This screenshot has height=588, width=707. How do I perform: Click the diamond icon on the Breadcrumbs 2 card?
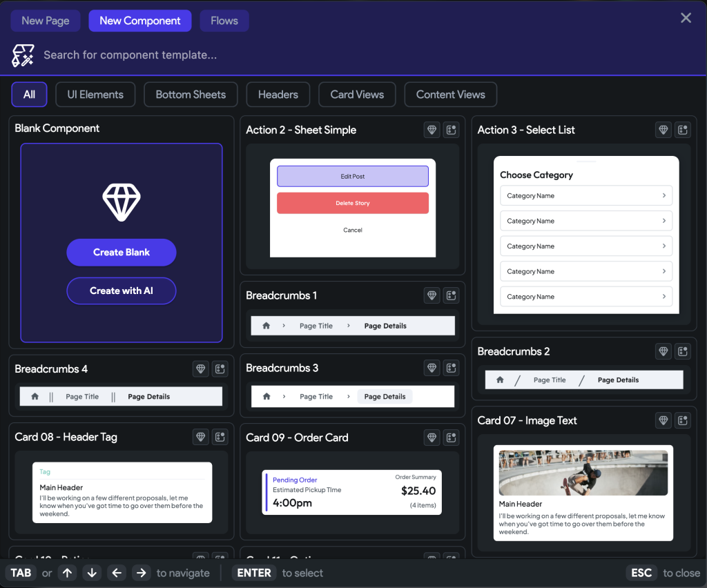pos(663,351)
